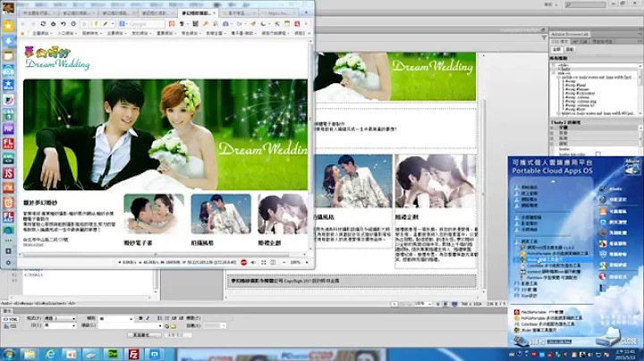Click the browse folder icon beside link field
This screenshot has height=361, width=644.
[174, 326]
